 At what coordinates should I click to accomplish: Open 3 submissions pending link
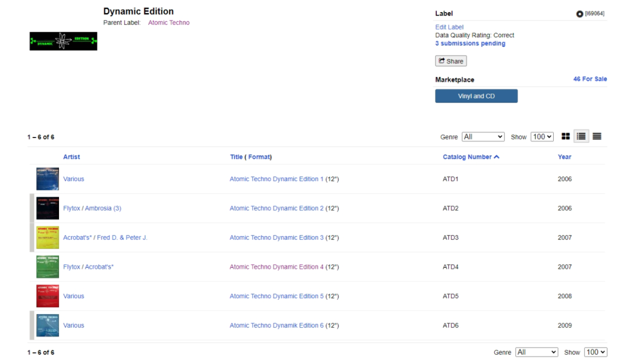[x=470, y=44]
